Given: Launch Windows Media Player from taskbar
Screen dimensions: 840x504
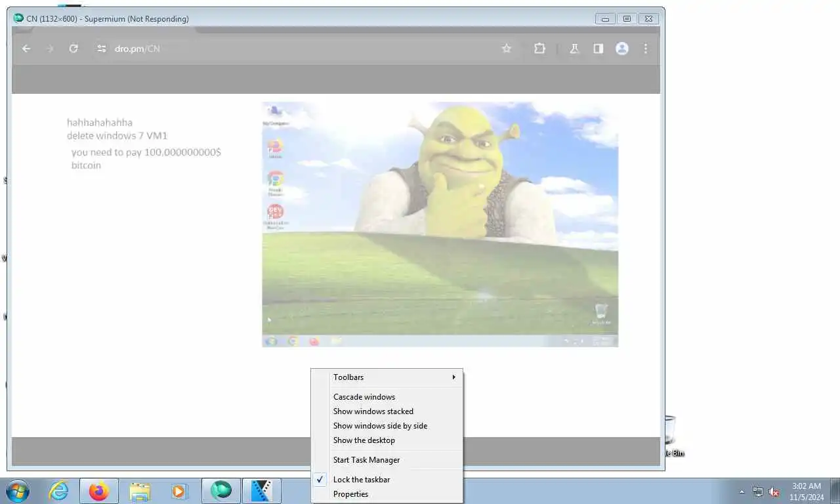Looking at the screenshot, I should [x=178, y=491].
